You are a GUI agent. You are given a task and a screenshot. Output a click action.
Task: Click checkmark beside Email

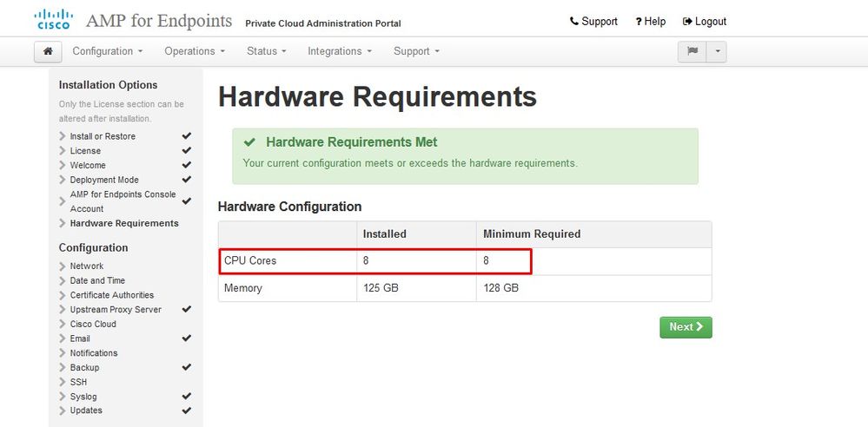[x=187, y=338]
